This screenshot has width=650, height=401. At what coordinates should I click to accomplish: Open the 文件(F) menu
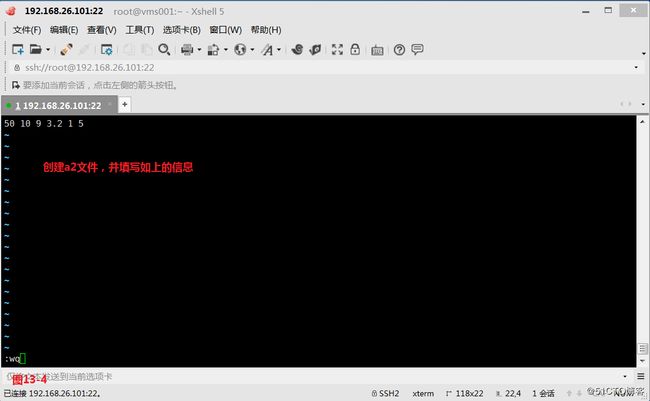(x=27, y=30)
